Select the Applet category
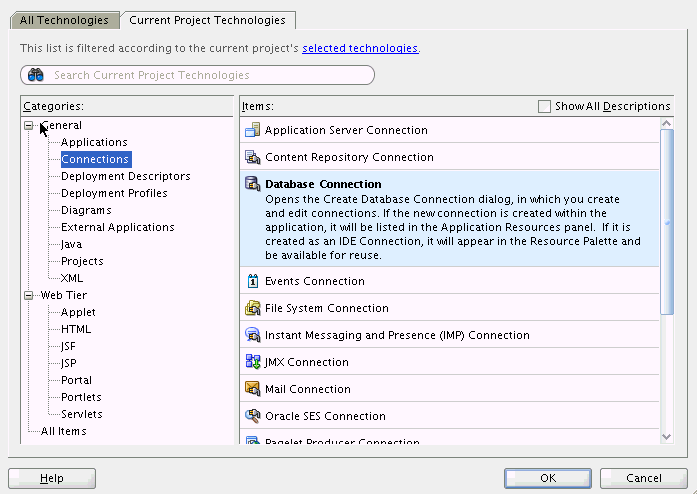The width and height of the screenshot is (697, 494). click(78, 312)
